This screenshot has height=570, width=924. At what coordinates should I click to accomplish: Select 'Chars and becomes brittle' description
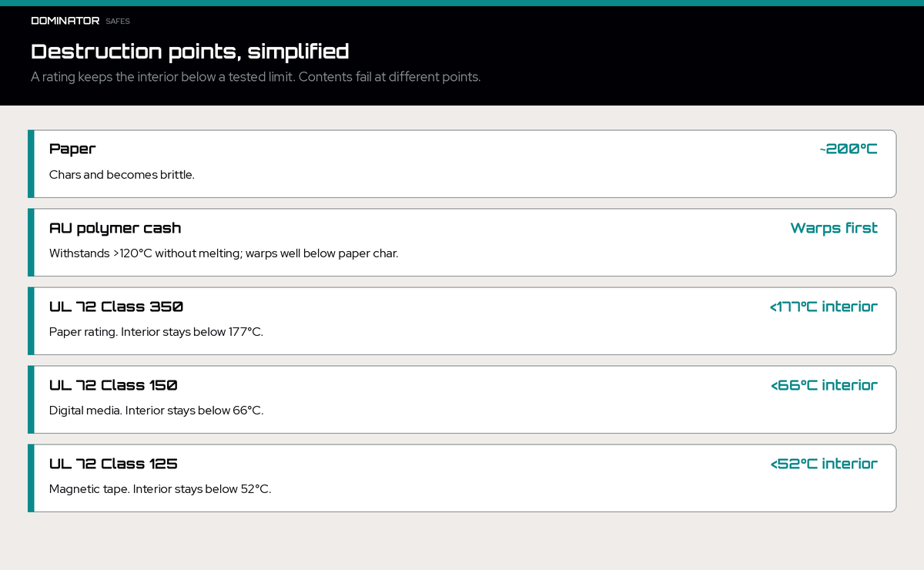(x=122, y=175)
